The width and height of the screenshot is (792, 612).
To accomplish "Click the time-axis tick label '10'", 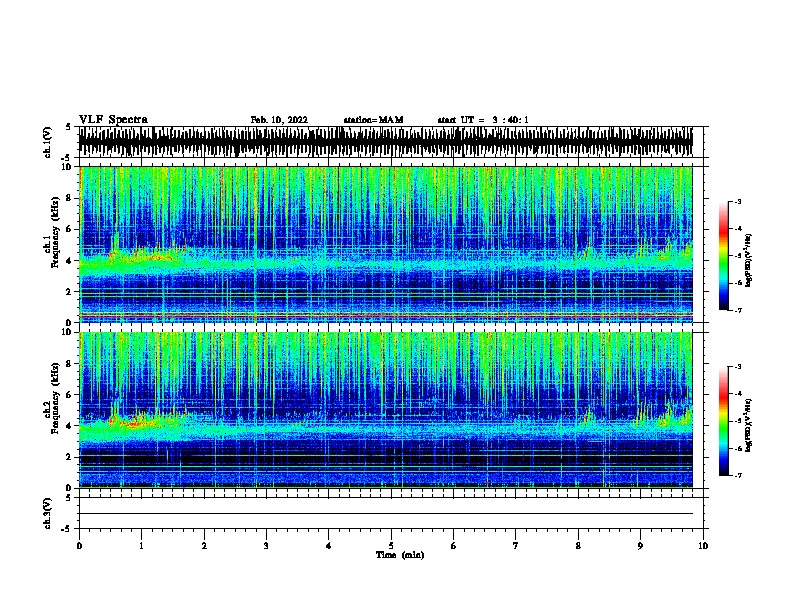I will pos(703,545).
